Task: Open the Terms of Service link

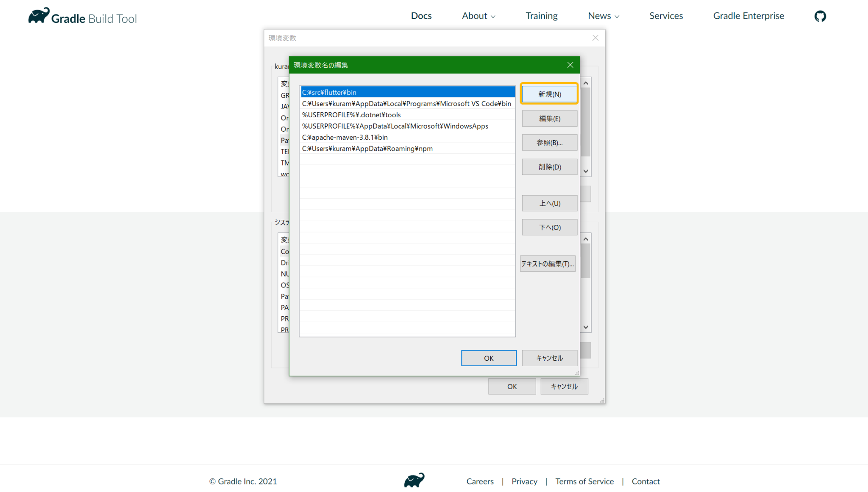Action: [x=584, y=481]
